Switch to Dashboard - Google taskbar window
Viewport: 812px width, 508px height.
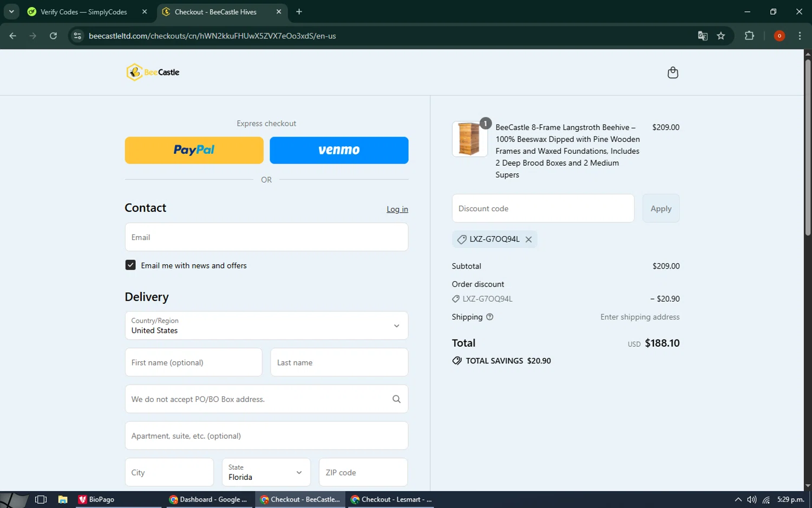(208, 499)
